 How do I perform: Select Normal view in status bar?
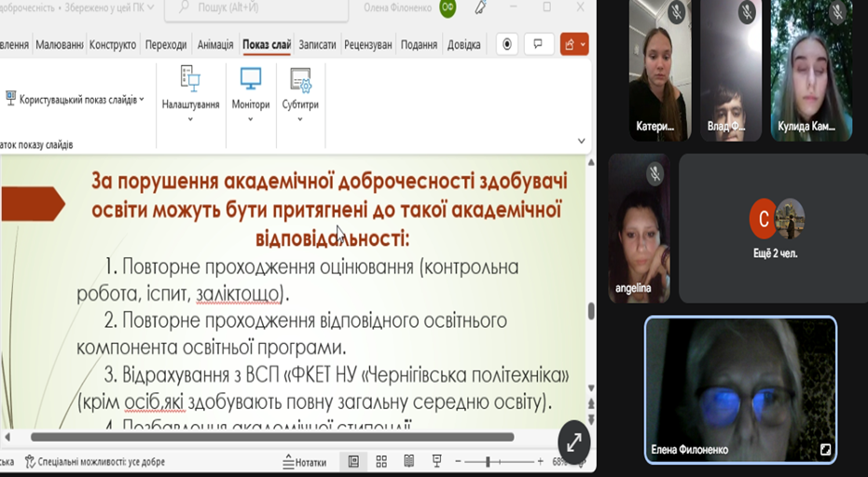tap(353, 461)
